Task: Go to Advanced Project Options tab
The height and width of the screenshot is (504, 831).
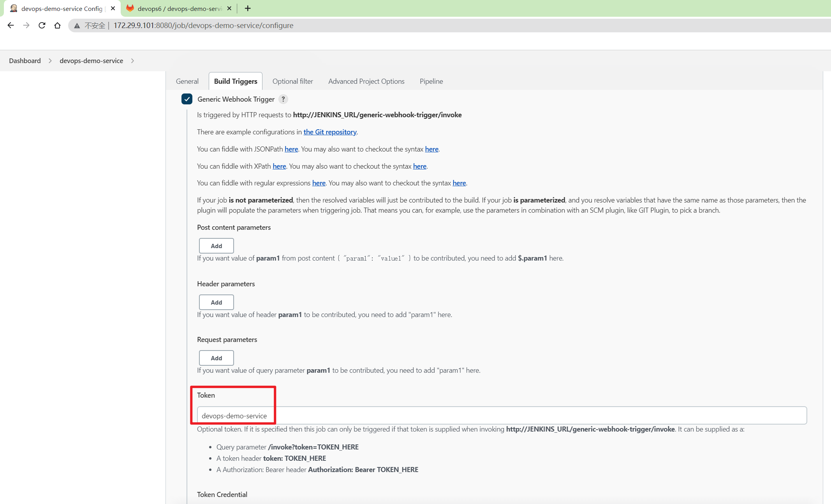Action: click(366, 81)
